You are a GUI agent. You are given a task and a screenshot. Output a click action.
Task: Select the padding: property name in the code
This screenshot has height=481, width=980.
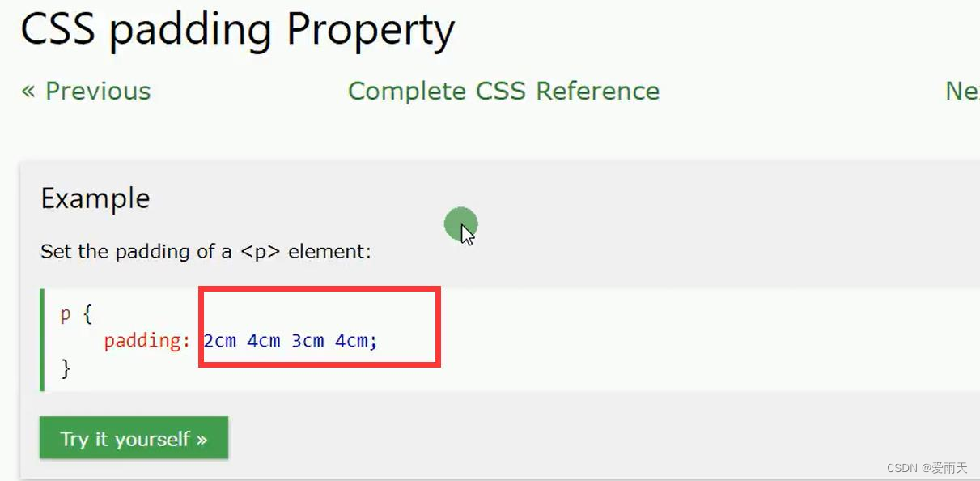(x=146, y=340)
